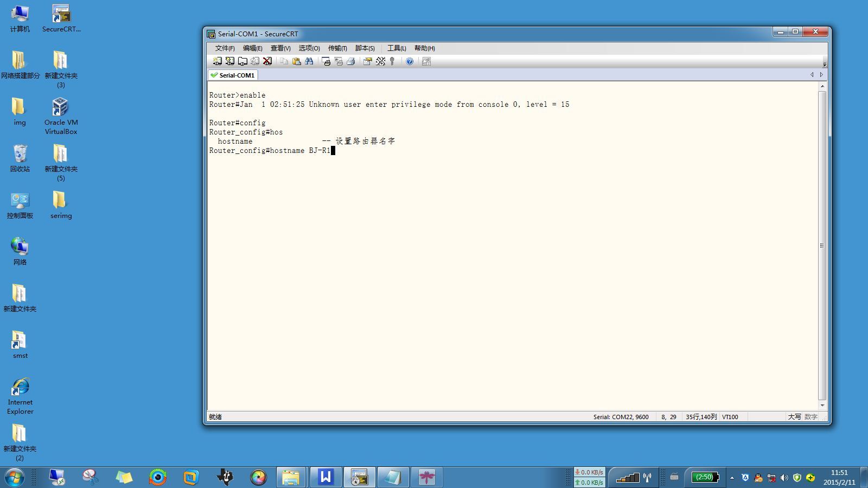868x488 pixels.
Task: Open the 选项(O) menu
Action: (x=309, y=48)
